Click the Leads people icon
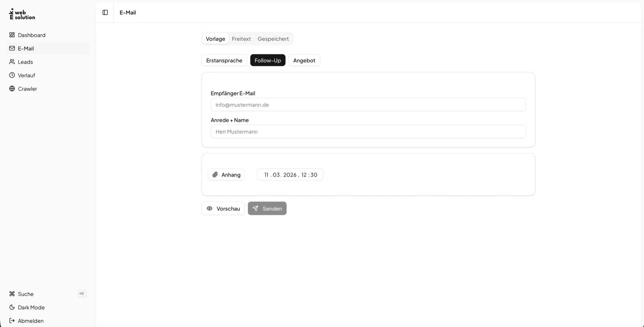 tap(12, 62)
